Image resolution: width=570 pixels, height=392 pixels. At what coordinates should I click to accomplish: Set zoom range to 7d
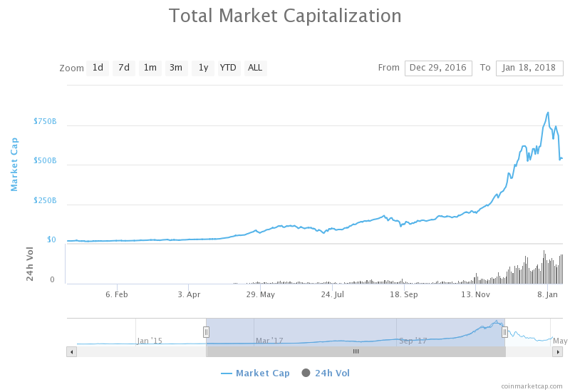pyautogui.click(x=124, y=68)
